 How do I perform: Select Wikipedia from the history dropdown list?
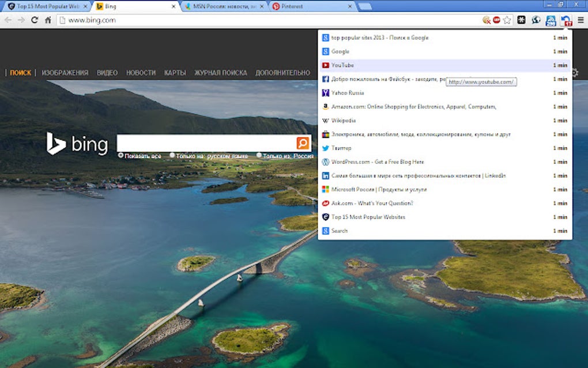345,121
